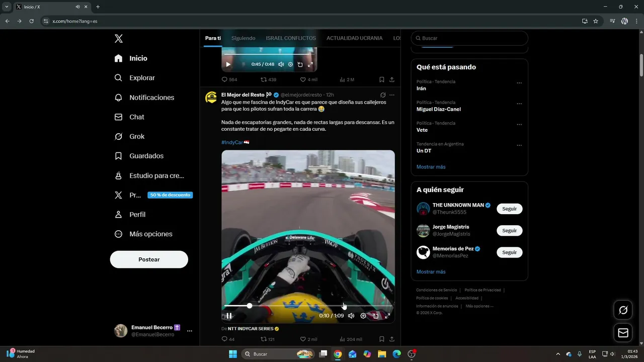Open options for Miguel Díaz-Canel trend
Image resolution: width=644 pixels, height=362 pixels.
[519, 104]
